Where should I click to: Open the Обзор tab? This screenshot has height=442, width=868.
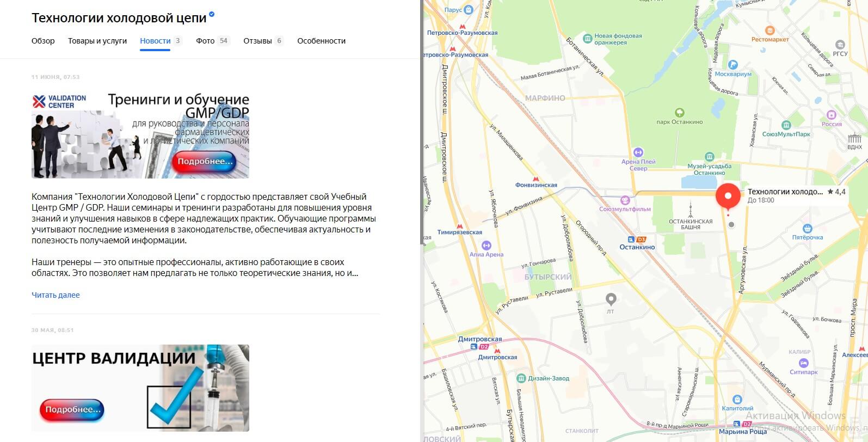pyautogui.click(x=43, y=41)
